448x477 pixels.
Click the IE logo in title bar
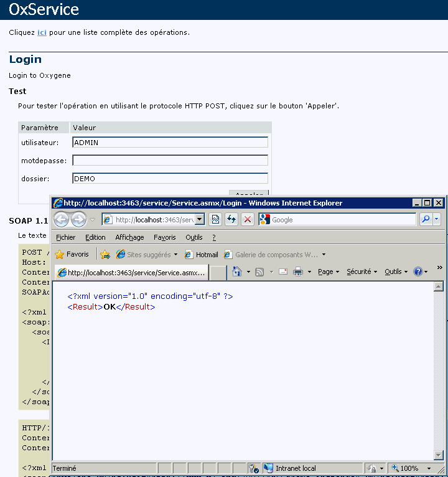point(58,203)
